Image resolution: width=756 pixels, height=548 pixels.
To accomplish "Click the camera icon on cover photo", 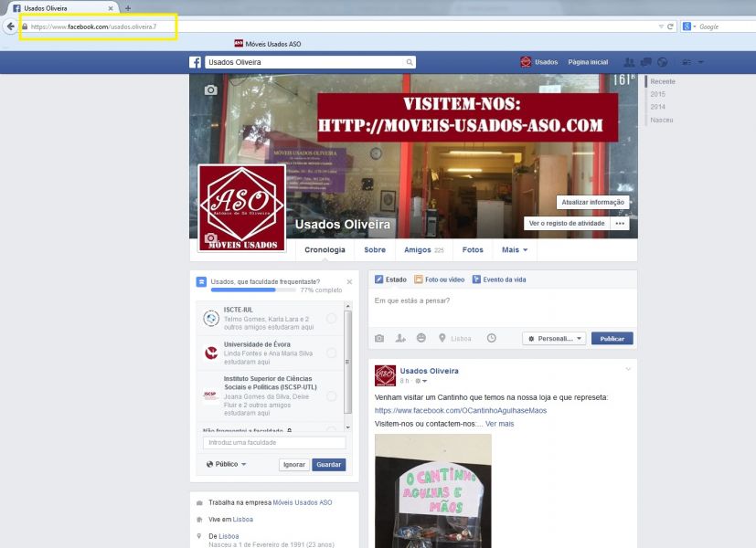I will pyautogui.click(x=211, y=90).
